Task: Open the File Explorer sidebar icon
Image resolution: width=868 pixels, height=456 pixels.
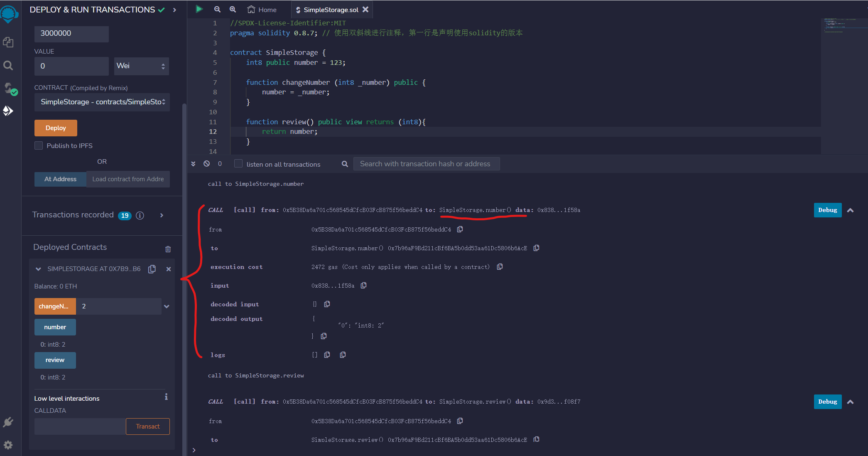Action: click(8, 42)
